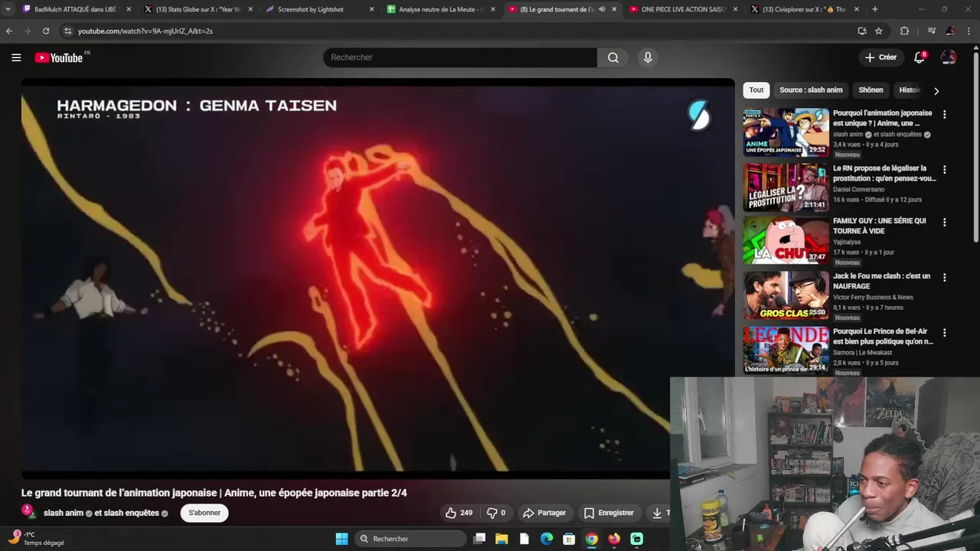
Task: Close the Le grand tournant tab
Action: coord(614,9)
